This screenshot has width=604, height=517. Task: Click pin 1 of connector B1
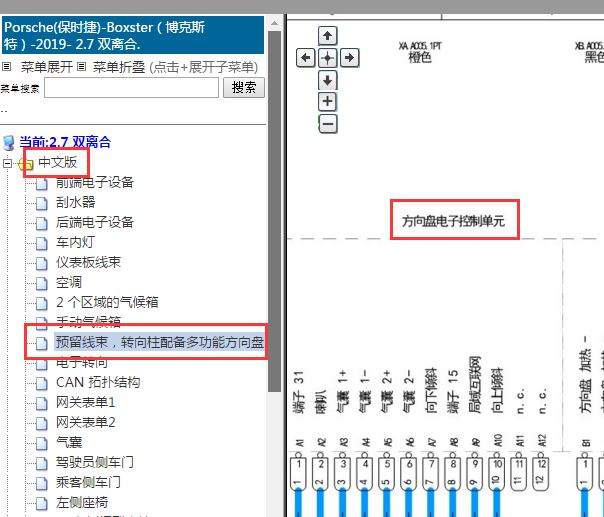pos(584,473)
